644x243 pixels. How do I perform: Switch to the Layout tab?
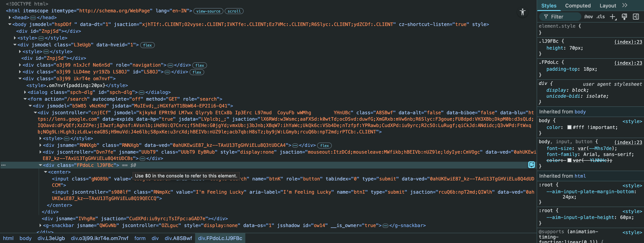click(608, 6)
